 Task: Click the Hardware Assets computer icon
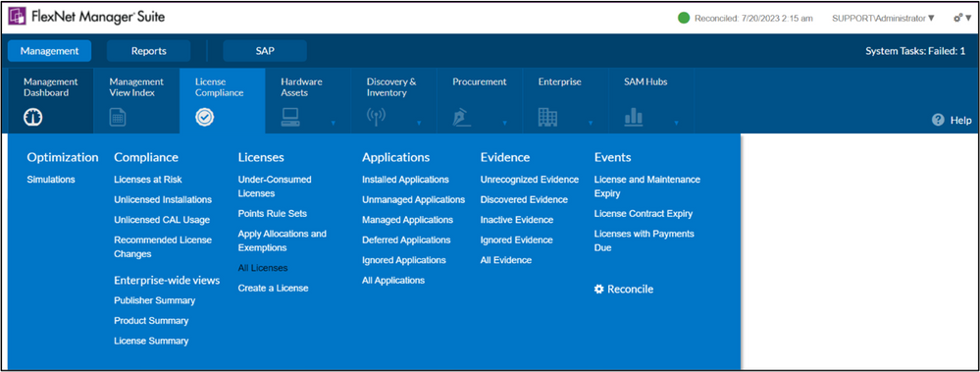[290, 118]
